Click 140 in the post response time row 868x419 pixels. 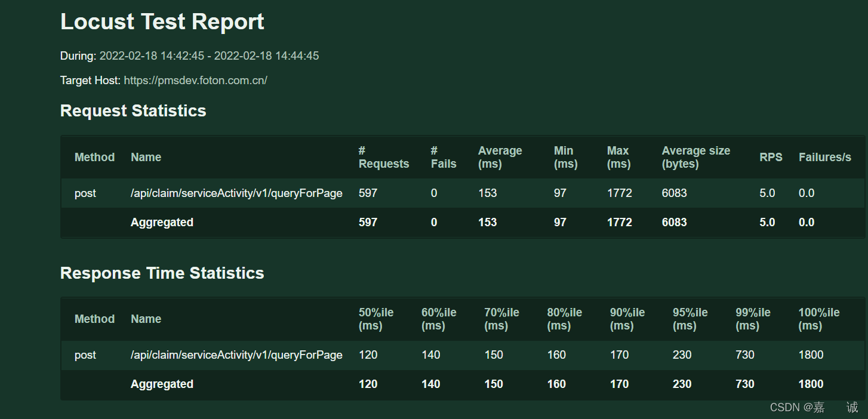point(431,355)
